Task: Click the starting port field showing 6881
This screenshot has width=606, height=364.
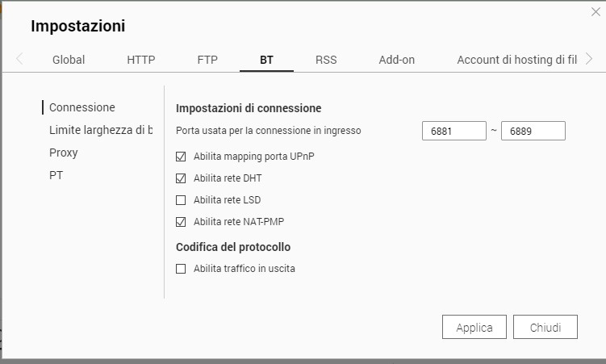Action: click(453, 131)
